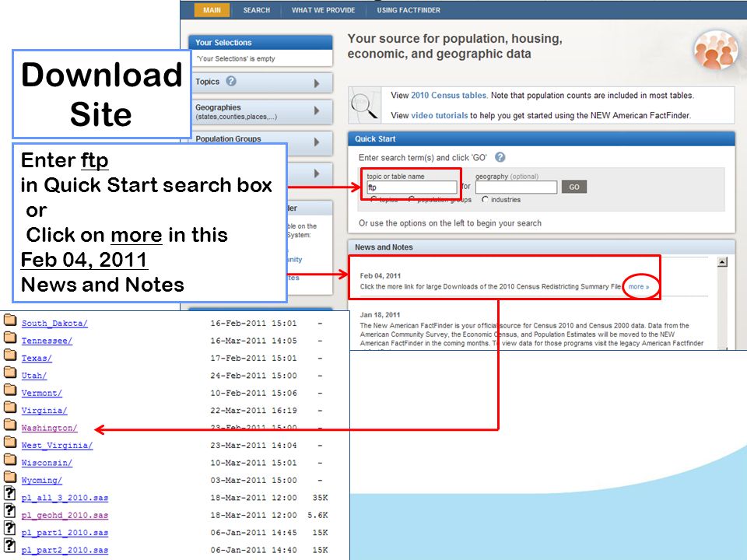The width and height of the screenshot is (747, 560).
Task: Open the South_Dakota folder link
Action: [x=54, y=324]
